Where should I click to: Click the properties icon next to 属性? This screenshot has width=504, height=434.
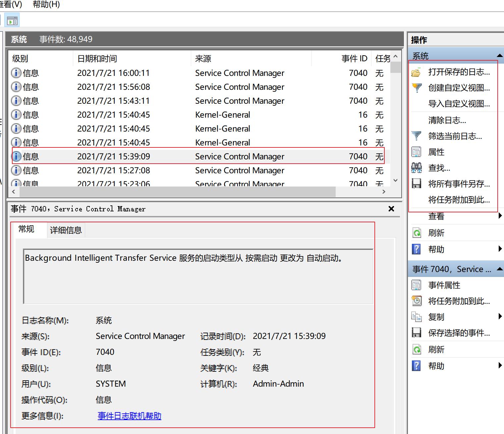click(417, 152)
